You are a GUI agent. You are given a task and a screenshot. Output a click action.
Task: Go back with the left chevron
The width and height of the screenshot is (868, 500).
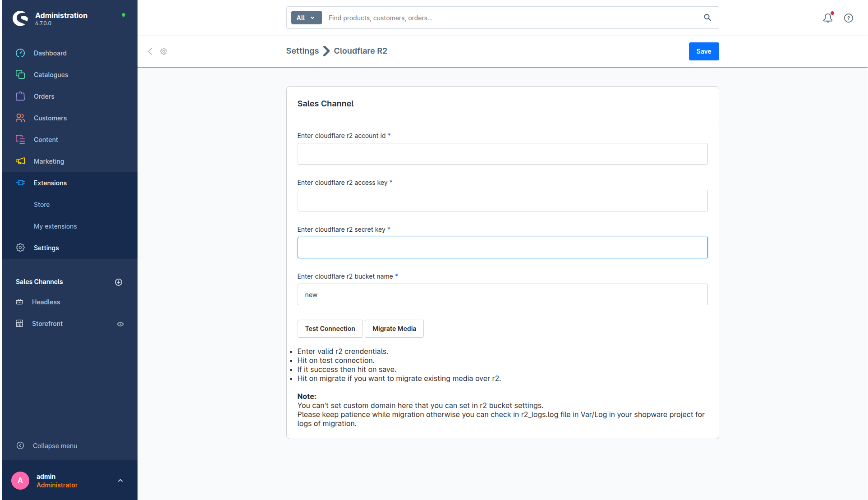[x=151, y=51]
